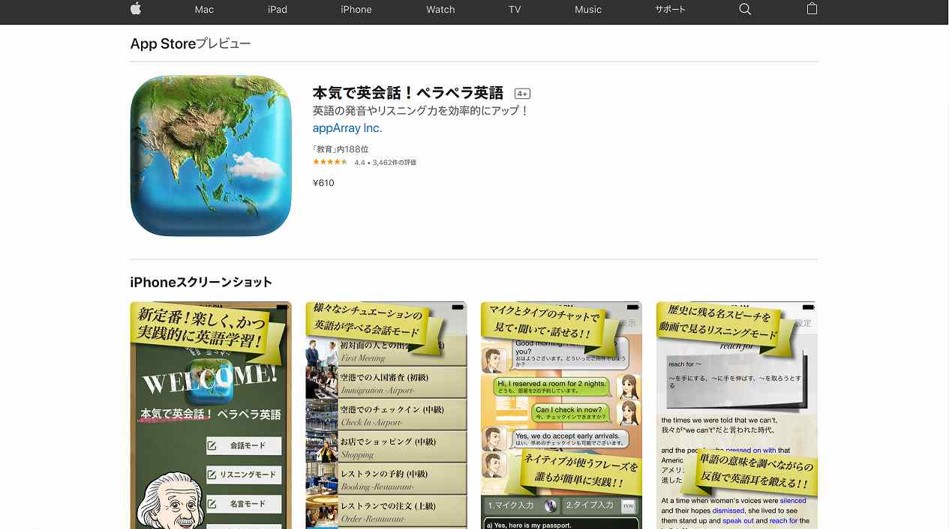The width and height of the screenshot is (949, 529).
Task: Go to the Watch menu item
Action: (x=440, y=10)
